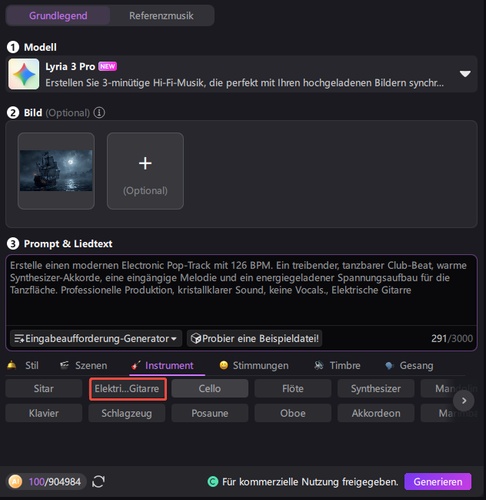Click 'Für kommerzielle Nutzung freigegeben.' text
The height and width of the screenshot is (500, 486).
[310, 482]
